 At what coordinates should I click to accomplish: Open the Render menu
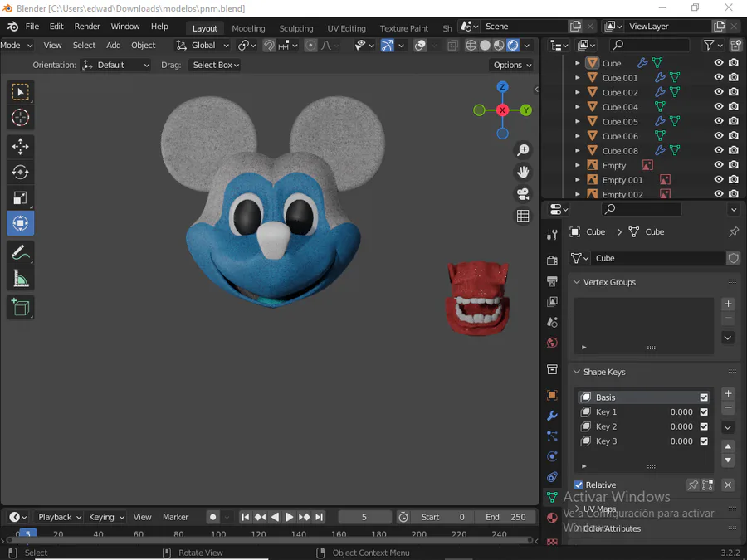[x=87, y=27]
